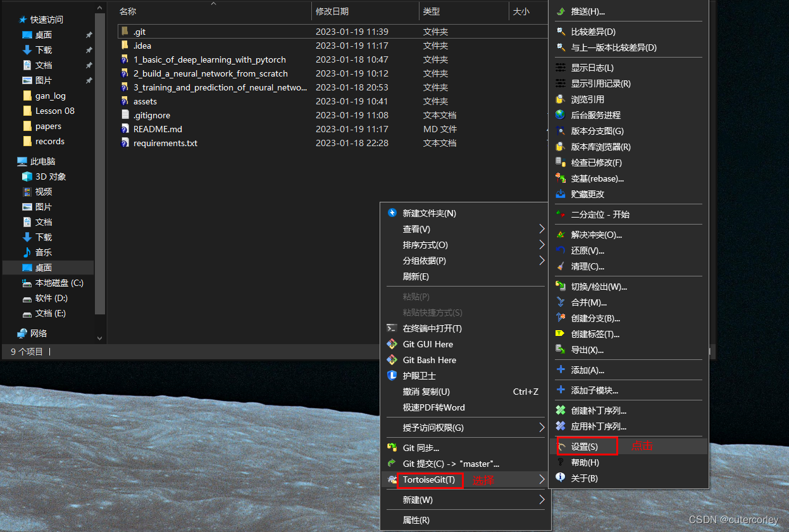Select 设置(S) in TortoiseGit submenu
Viewport: 789px width, 532px height.
pos(630,447)
